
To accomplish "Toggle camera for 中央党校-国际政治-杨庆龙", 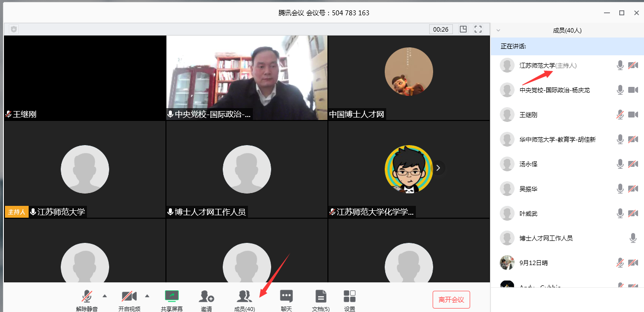I will (633, 90).
